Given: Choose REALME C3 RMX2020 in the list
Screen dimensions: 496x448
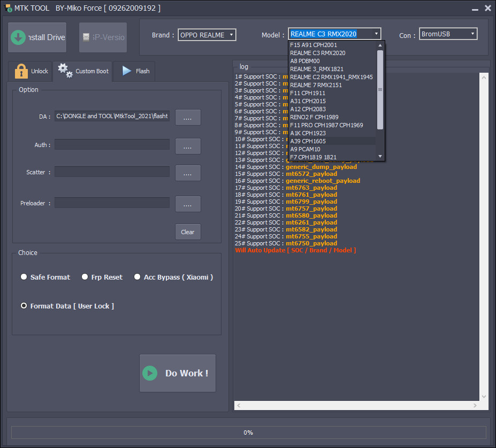Looking at the screenshot, I should pyautogui.click(x=332, y=53).
